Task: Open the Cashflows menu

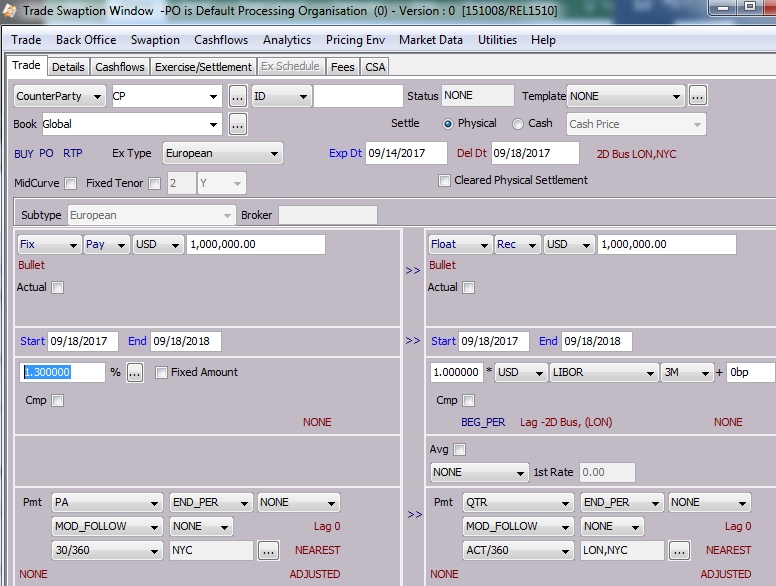Action: click(221, 40)
